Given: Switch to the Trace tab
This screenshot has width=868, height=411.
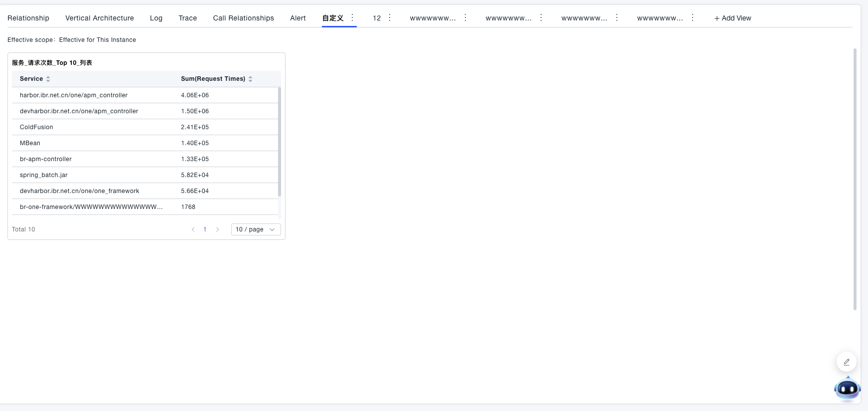Looking at the screenshot, I should 187,18.
